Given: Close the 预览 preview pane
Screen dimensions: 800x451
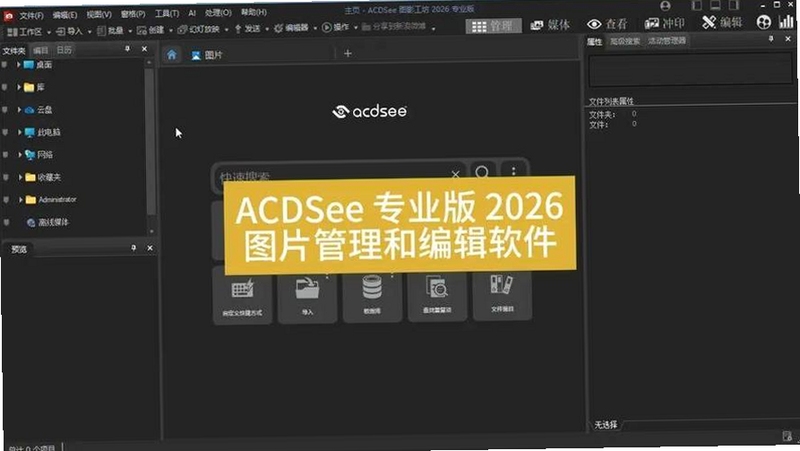Looking at the screenshot, I should 150,248.
